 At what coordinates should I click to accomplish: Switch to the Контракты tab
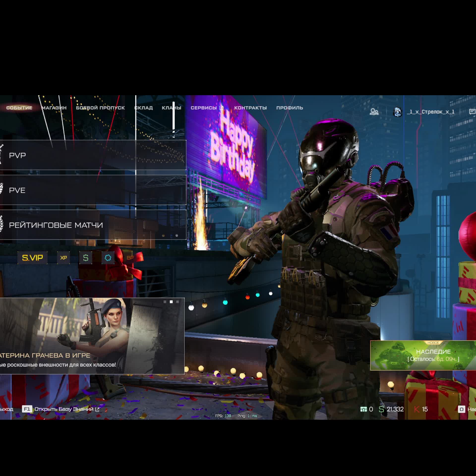click(x=250, y=108)
